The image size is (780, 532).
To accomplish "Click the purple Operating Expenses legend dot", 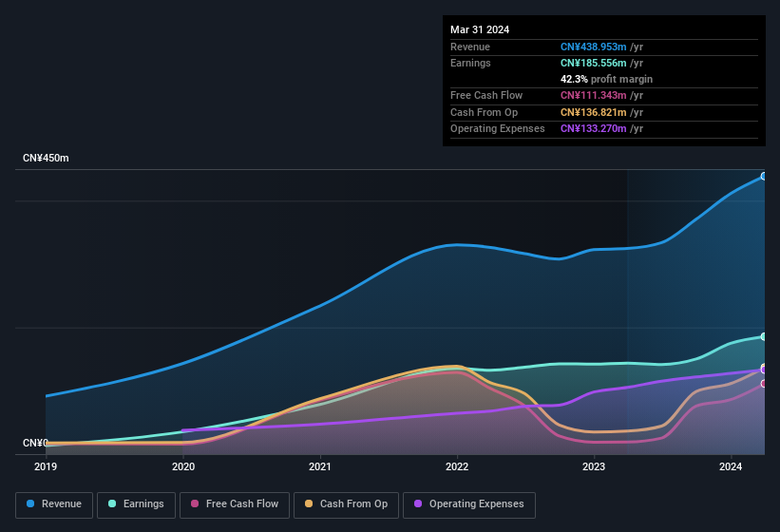I will (418, 504).
